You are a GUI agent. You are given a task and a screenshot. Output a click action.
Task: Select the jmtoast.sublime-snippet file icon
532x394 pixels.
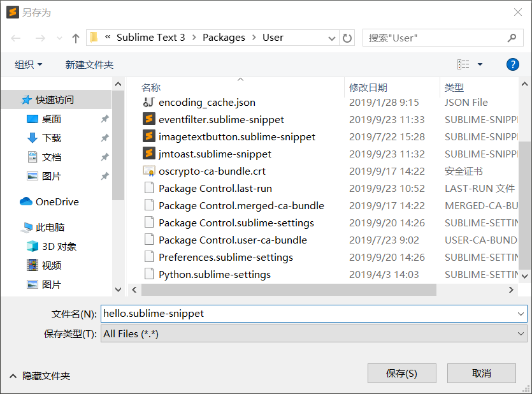(148, 154)
